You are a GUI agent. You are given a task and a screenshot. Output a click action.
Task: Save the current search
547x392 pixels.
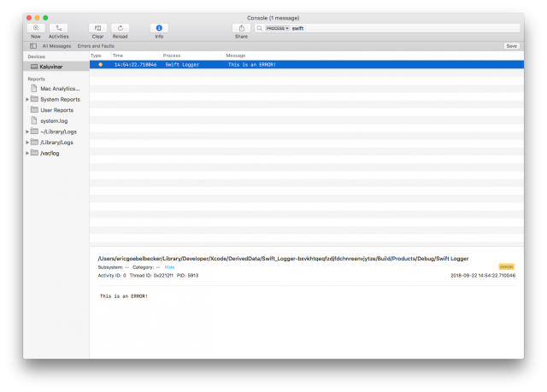click(511, 46)
